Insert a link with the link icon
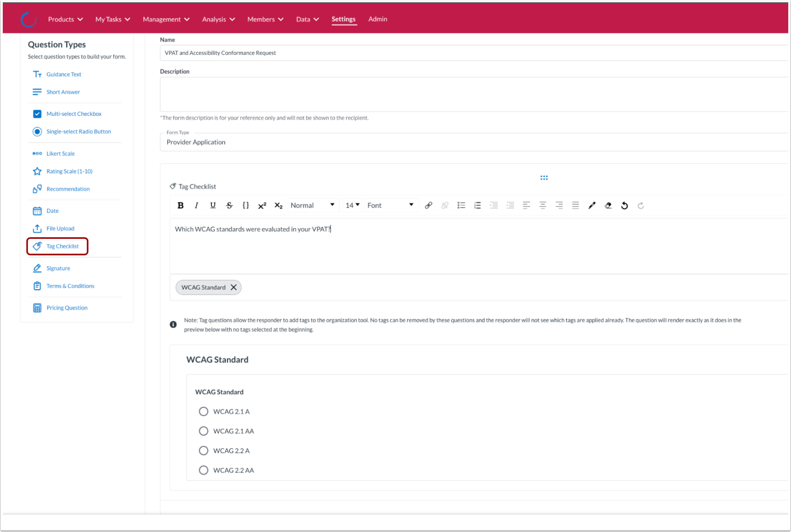This screenshot has width=791, height=532. pyautogui.click(x=428, y=205)
